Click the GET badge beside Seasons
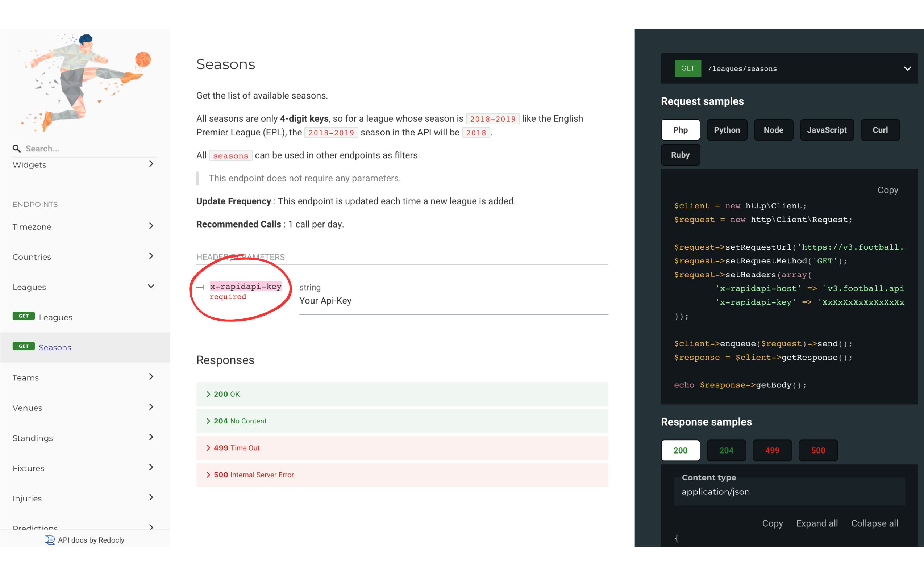The image size is (924, 576). 24,346
